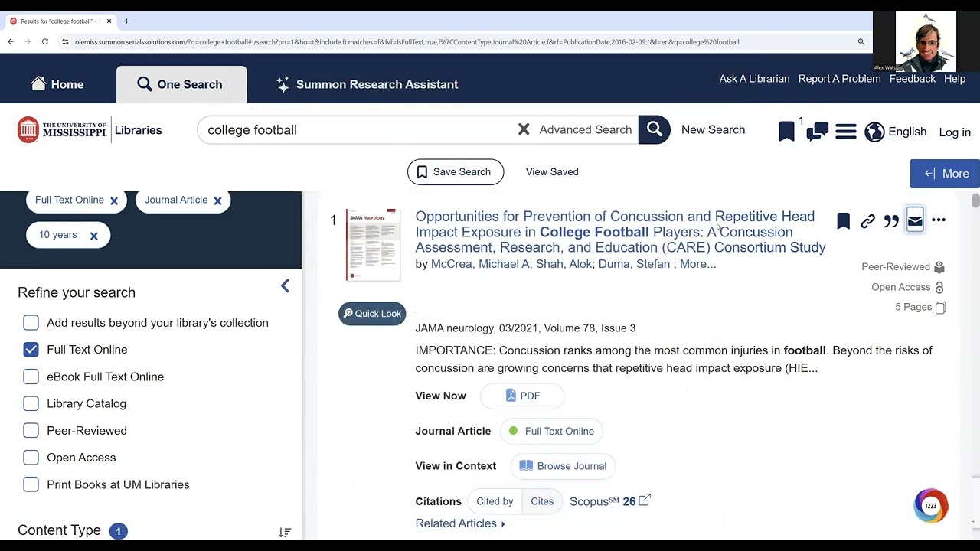Image resolution: width=980 pixels, height=551 pixels.
Task: Go to Home tab with house icon
Action: pos(57,84)
